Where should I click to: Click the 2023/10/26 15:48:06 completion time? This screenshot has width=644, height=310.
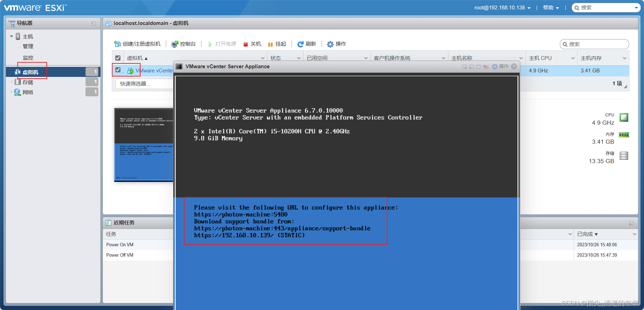tap(597, 245)
